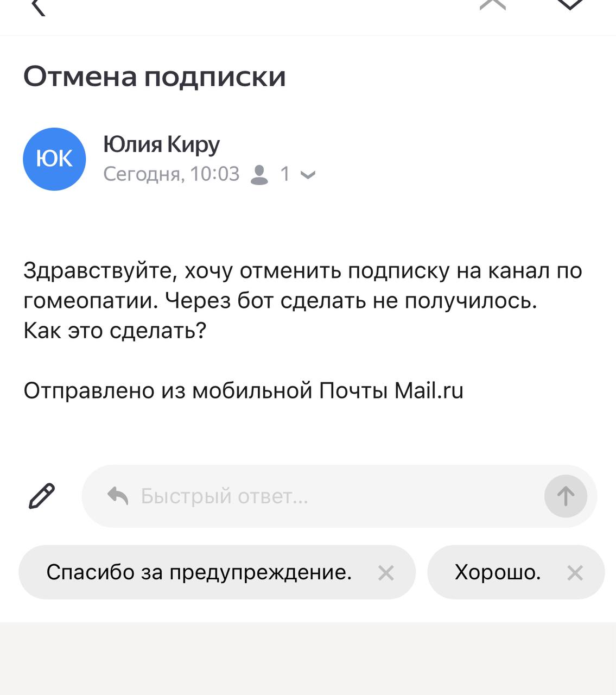616x695 pixels.
Task: Dismiss the 'Хорошо.' suggestion
Action: tap(575, 573)
